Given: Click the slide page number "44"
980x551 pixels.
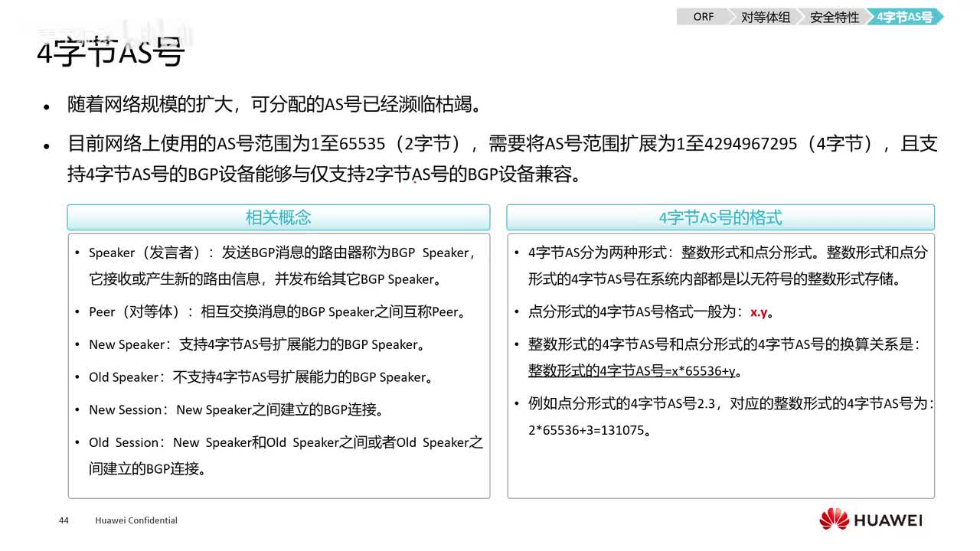Looking at the screenshot, I should click(x=64, y=520).
